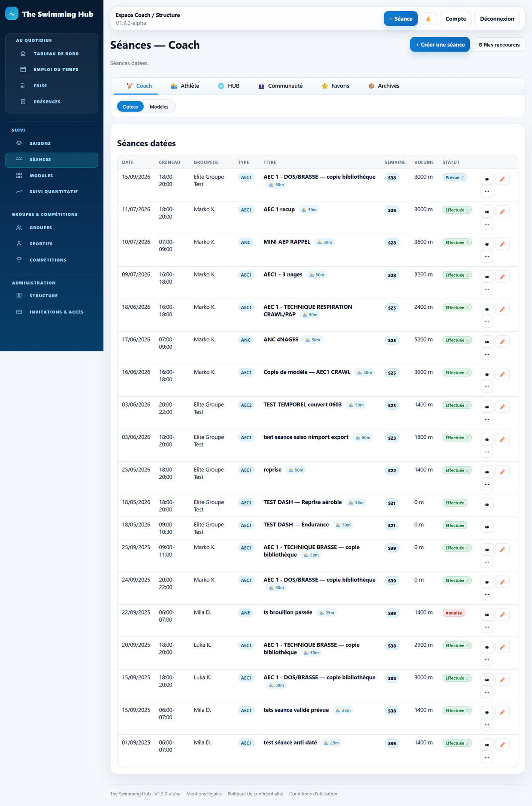Open the Archivés tab
The image size is (532, 806).
pyautogui.click(x=384, y=86)
